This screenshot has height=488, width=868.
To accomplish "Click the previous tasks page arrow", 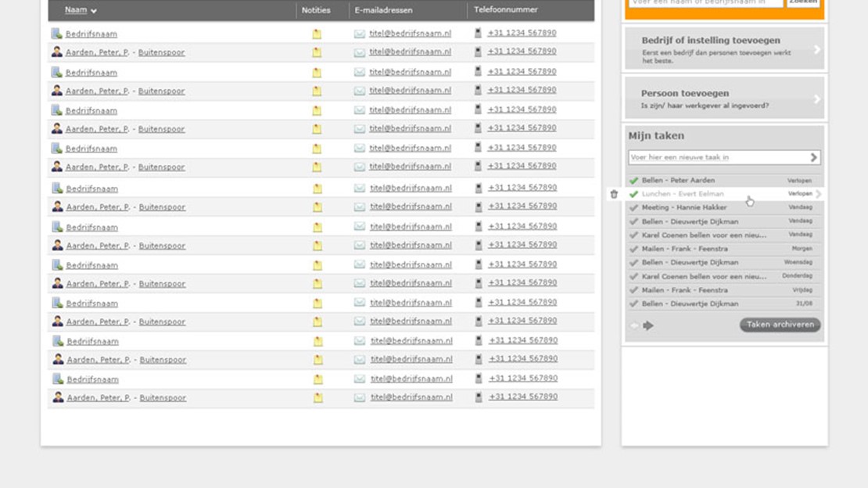I will [634, 325].
